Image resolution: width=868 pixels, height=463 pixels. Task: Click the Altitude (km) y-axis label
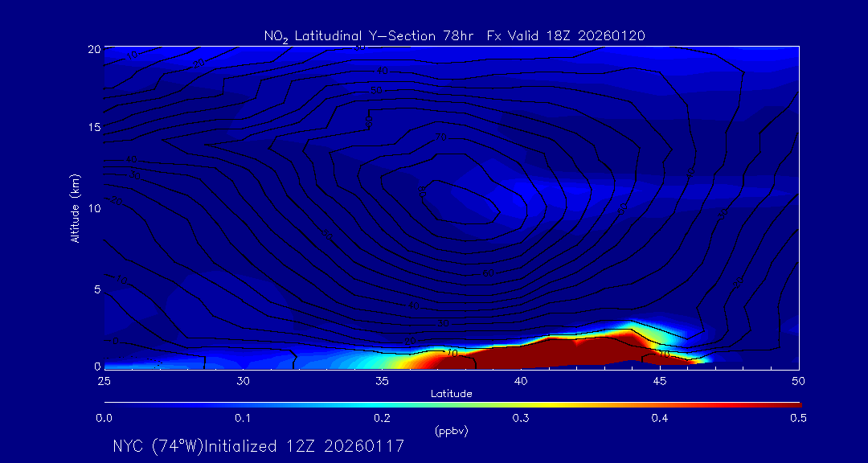click(x=76, y=207)
